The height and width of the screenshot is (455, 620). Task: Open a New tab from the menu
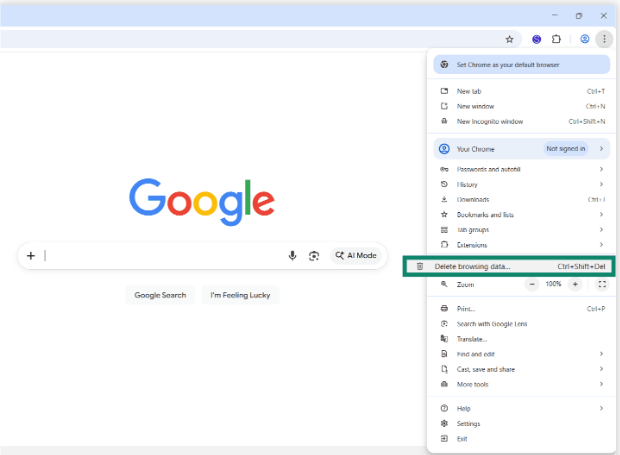(522, 91)
